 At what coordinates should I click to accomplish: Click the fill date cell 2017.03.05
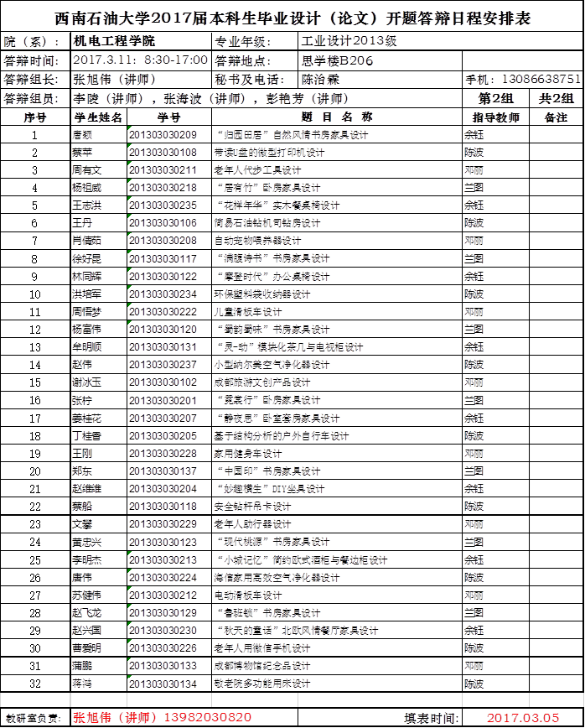(523, 718)
